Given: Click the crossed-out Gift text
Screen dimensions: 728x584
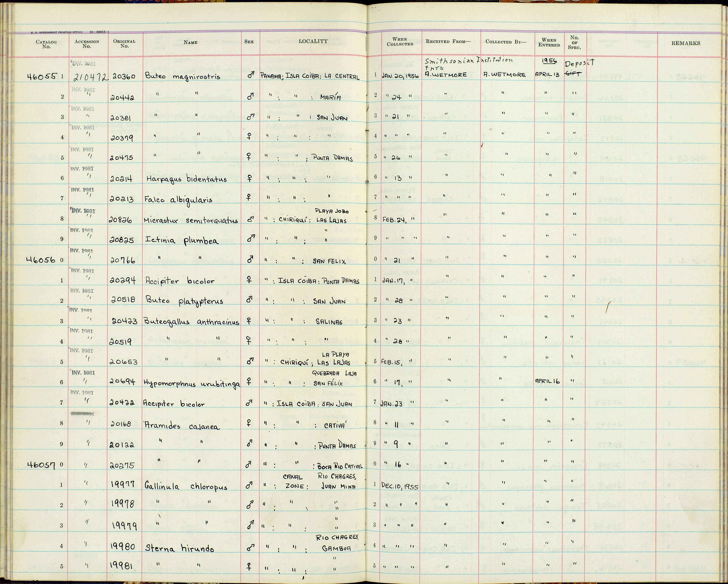Looking at the screenshot, I should tap(574, 74).
